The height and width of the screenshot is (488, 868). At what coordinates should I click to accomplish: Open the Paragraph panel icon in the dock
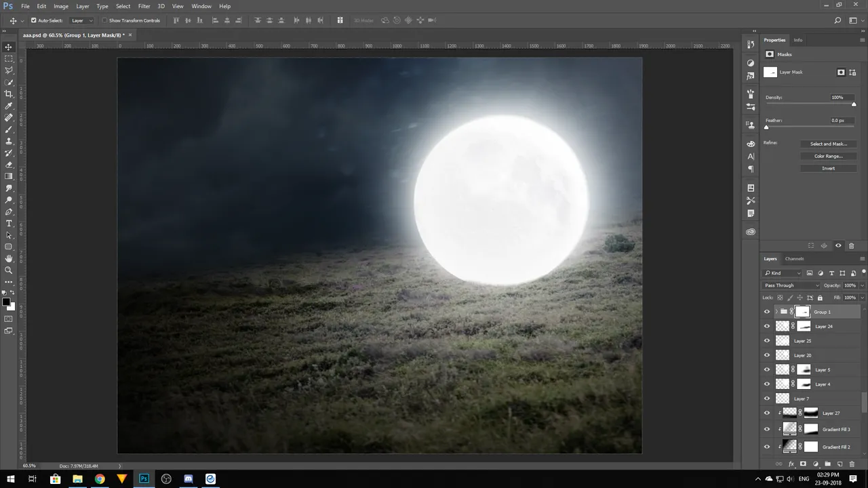pos(751,169)
